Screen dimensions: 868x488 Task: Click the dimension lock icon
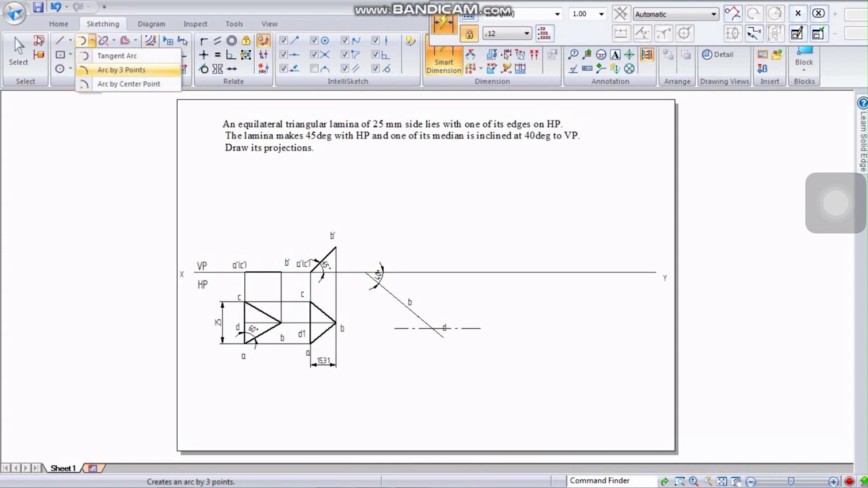(469, 34)
